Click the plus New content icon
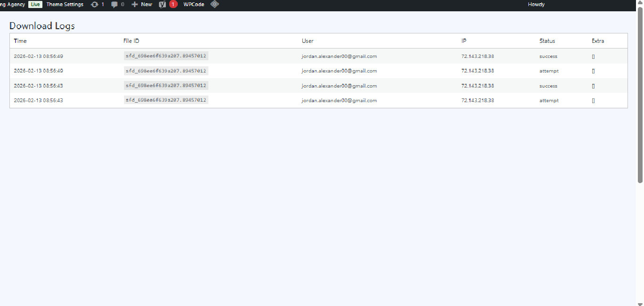 pyautogui.click(x=135, y=4)
